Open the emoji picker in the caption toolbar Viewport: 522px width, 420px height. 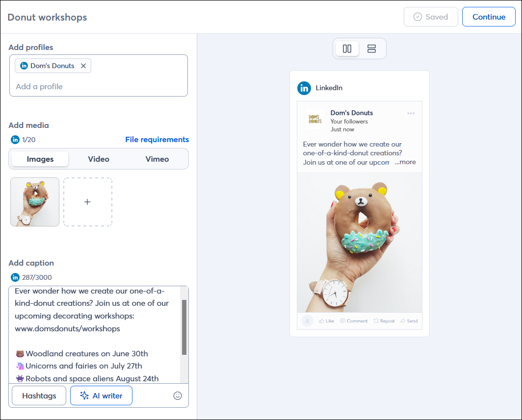click(x=178, y=395)
